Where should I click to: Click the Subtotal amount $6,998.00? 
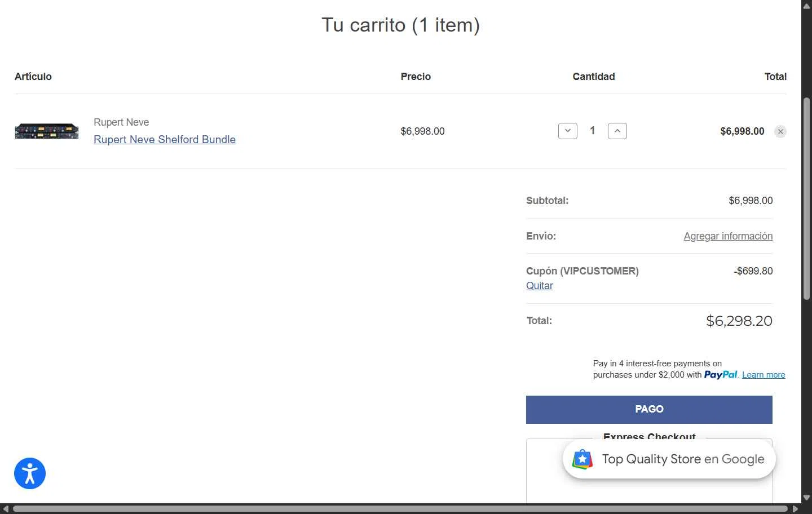point(751,201)
